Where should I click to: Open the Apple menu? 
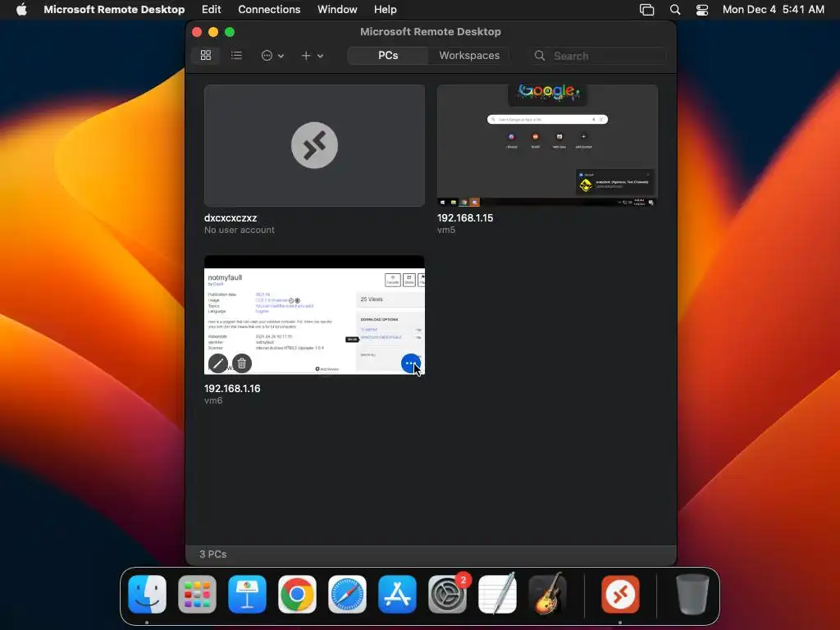tap(21, 9)
